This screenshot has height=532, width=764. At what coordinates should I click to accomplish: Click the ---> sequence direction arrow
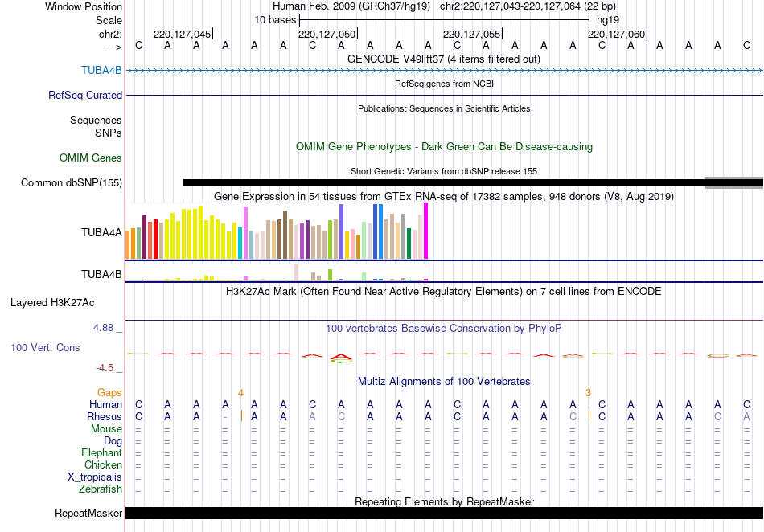[x=114, y=47]
